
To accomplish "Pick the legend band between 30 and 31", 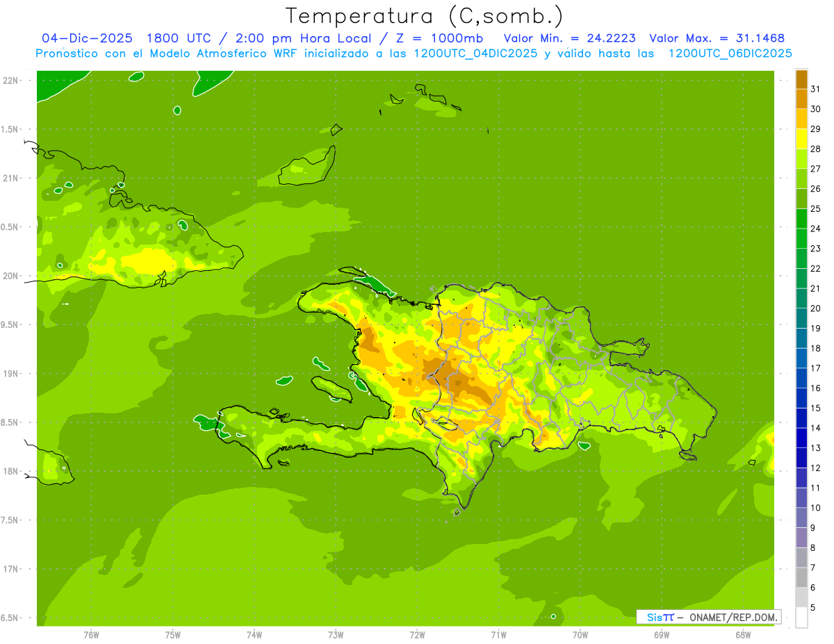I will 801,99.
